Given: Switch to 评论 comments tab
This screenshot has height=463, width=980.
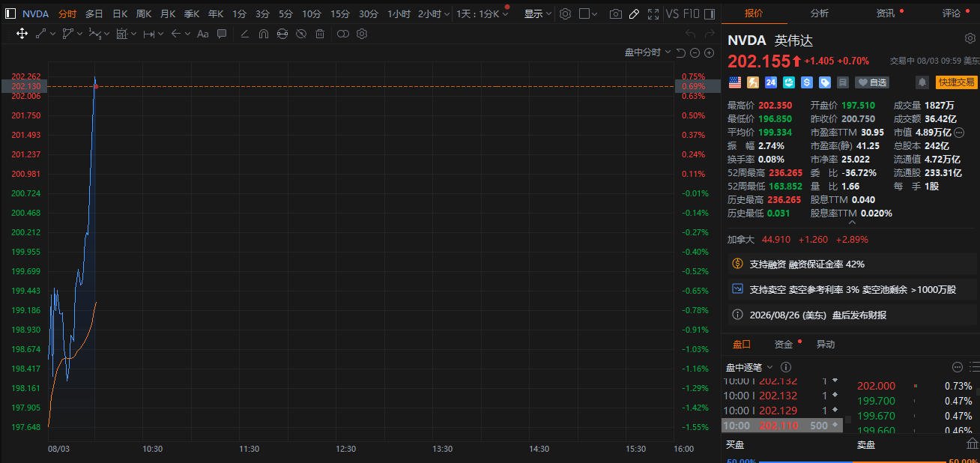Looking at the screenshot, I should tap(952, 13).
